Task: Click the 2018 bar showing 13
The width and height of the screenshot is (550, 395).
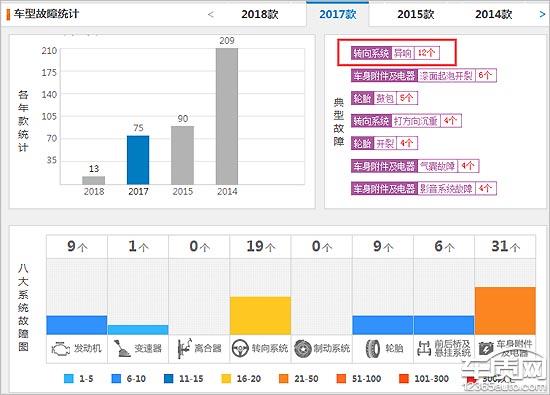Action: click(94, 180)
